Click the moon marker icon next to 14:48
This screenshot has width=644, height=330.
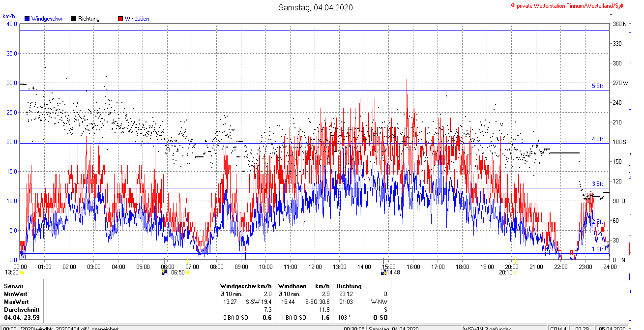tap(384, 272)
